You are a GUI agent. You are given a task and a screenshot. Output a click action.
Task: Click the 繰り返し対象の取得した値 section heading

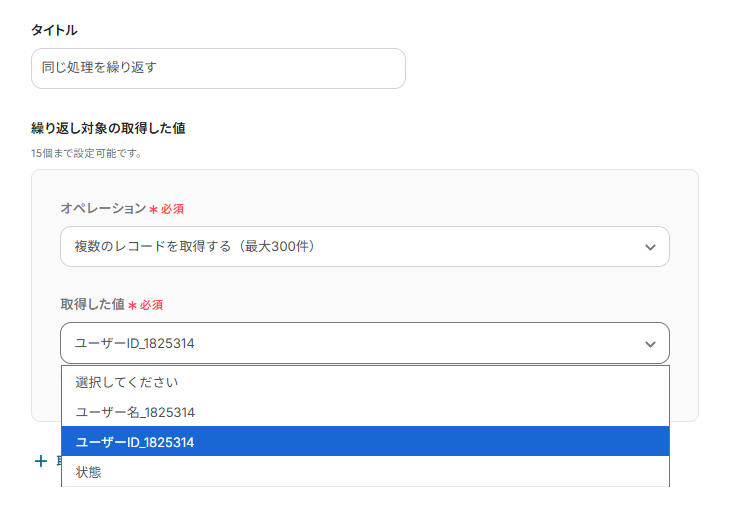tap(108, 128)
